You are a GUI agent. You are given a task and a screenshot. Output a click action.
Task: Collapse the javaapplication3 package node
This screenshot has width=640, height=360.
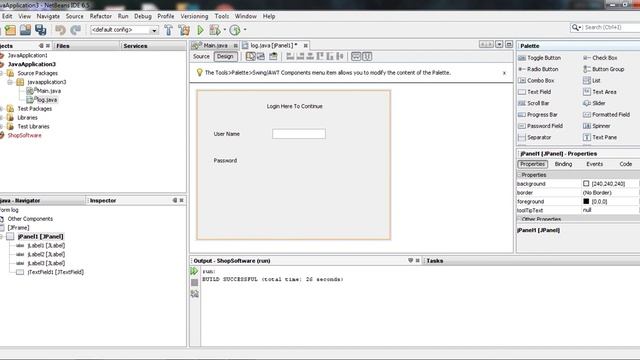click(10, 82)
